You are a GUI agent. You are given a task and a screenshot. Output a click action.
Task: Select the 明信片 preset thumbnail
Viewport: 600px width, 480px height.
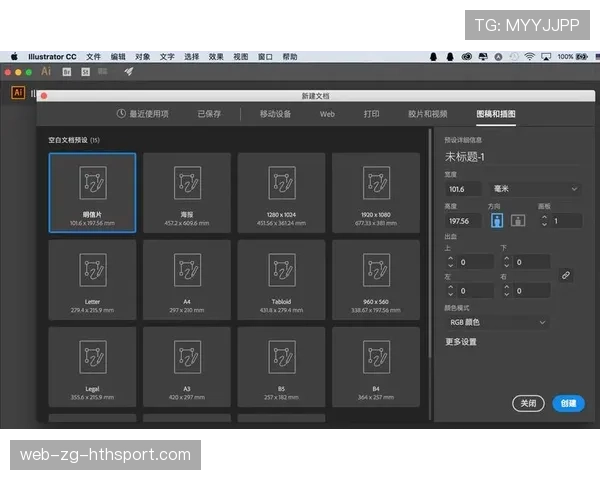click(92, 193)
